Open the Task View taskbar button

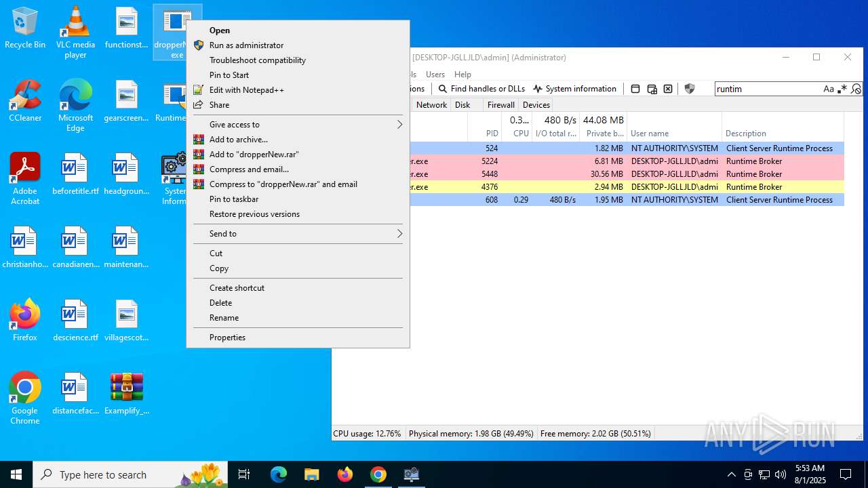[x=244, y=474]
